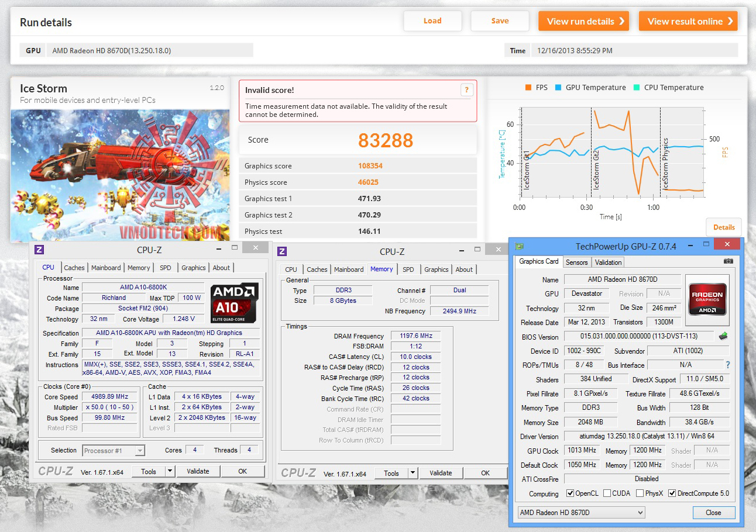Open About tab in CPU-Z processor window

tap(221, 268)
